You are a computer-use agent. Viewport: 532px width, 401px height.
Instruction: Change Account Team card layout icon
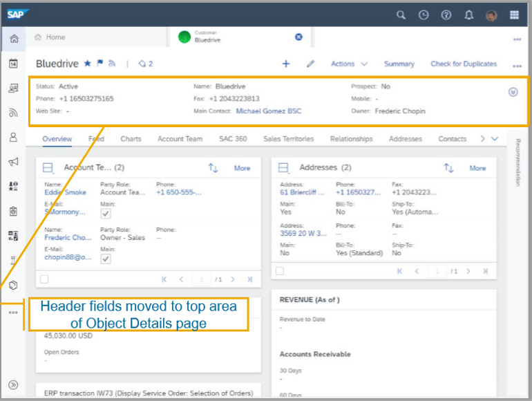pyautogui.click(x=48, y=168)
